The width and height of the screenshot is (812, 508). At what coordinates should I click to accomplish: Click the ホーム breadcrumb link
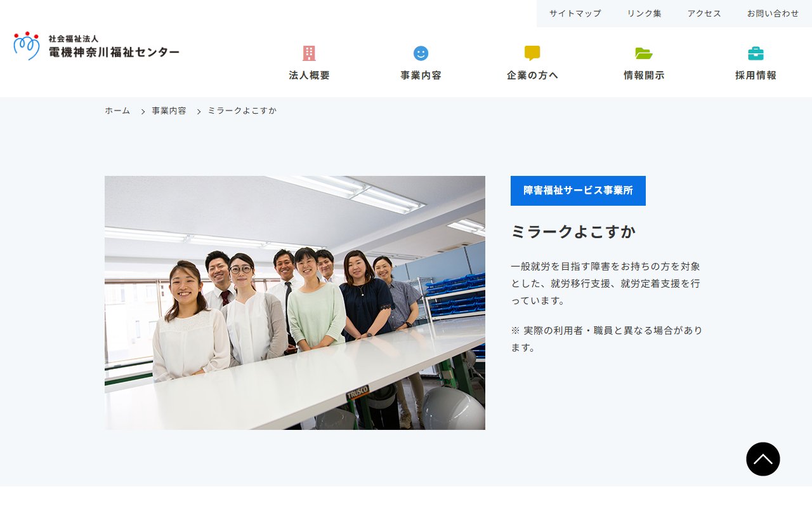tap(117, 110)
